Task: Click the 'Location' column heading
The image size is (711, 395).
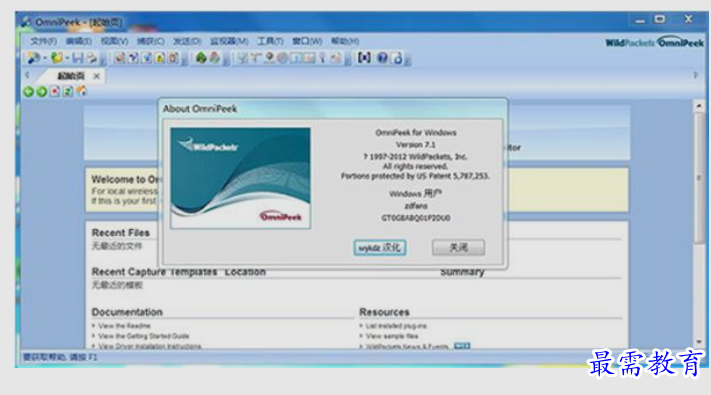Action: click(245, 273)
